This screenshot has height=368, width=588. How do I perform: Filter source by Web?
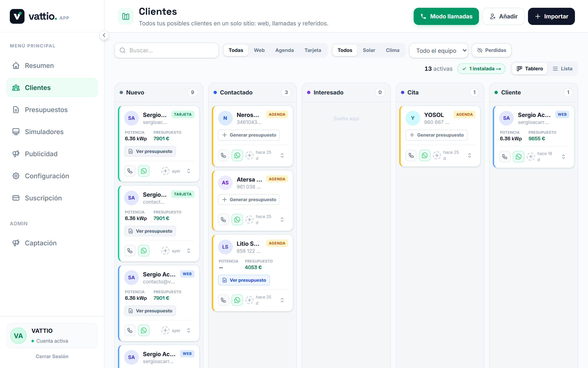259,50
